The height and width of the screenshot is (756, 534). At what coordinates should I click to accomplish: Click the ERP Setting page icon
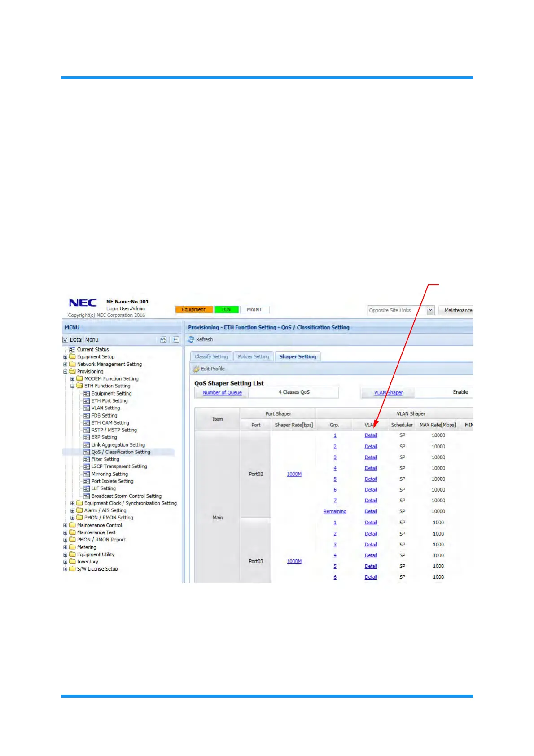tap(87, 437)
